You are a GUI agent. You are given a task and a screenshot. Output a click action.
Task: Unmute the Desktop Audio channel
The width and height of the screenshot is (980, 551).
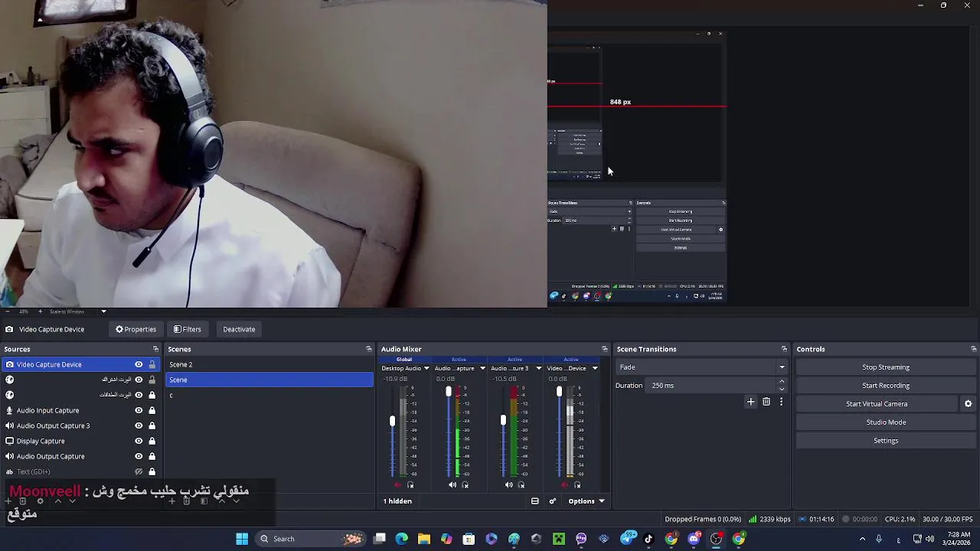pyautogui.click(x=397, y=484)
